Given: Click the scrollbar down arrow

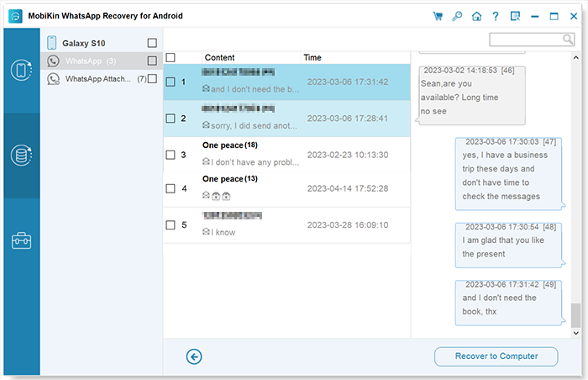Looking at the screenshot, I should tap(576, 333).
